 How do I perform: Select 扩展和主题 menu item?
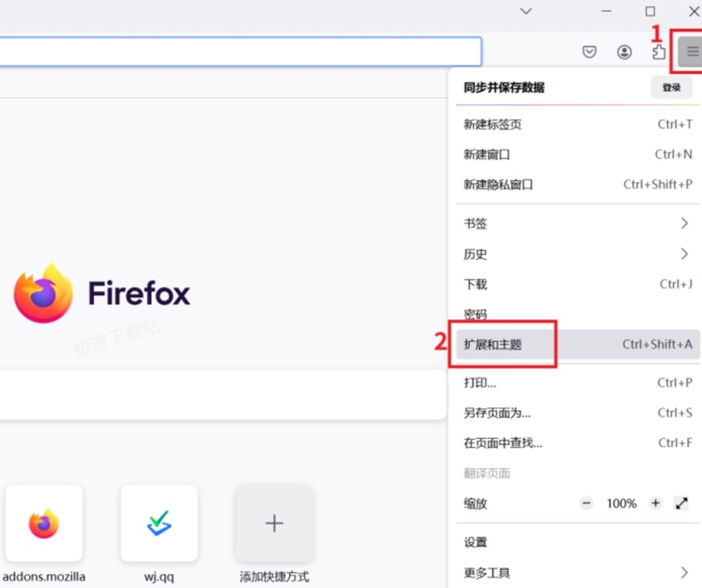(578, 345)
